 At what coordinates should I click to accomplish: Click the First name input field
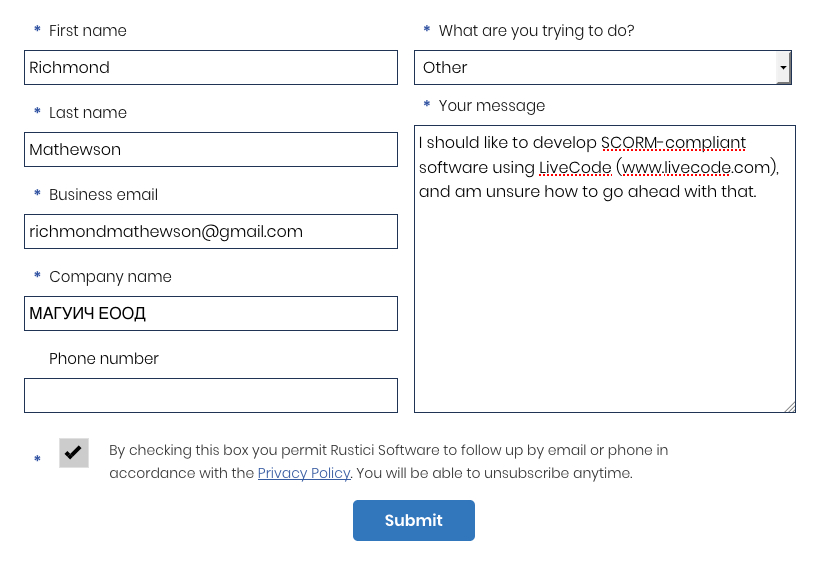pyautogui.click(x=210, y=68)
